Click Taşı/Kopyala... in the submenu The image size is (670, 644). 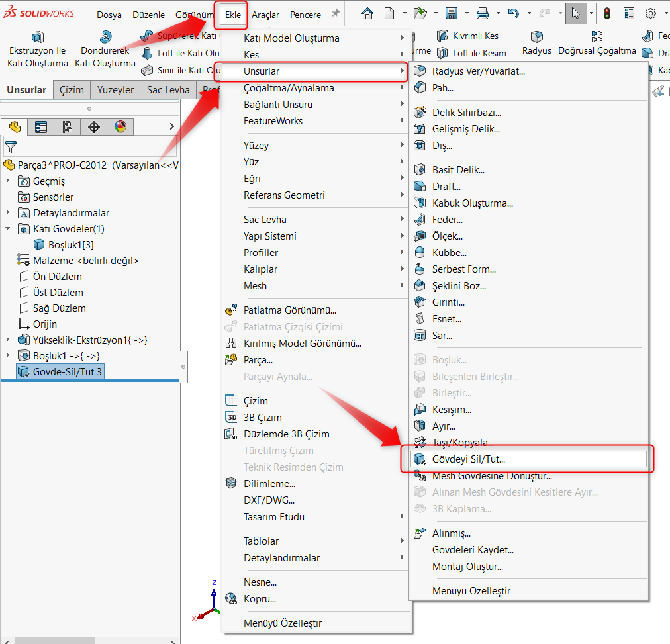point(528,442)
